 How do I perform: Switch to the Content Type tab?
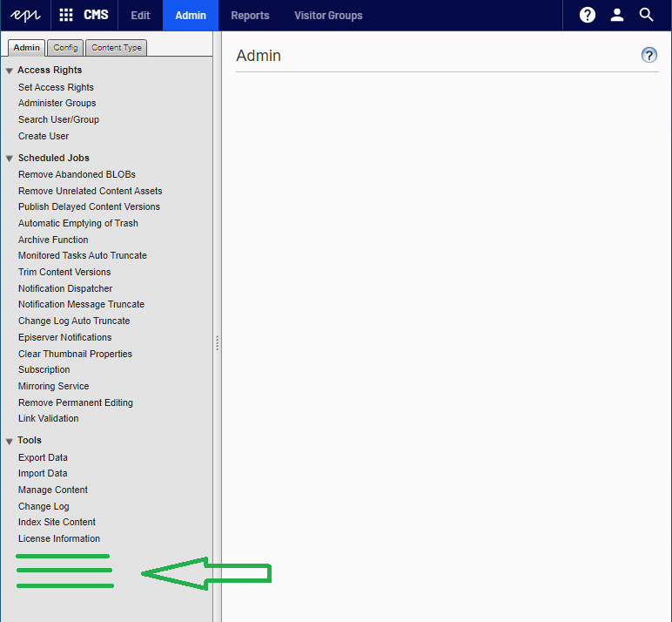116,48
